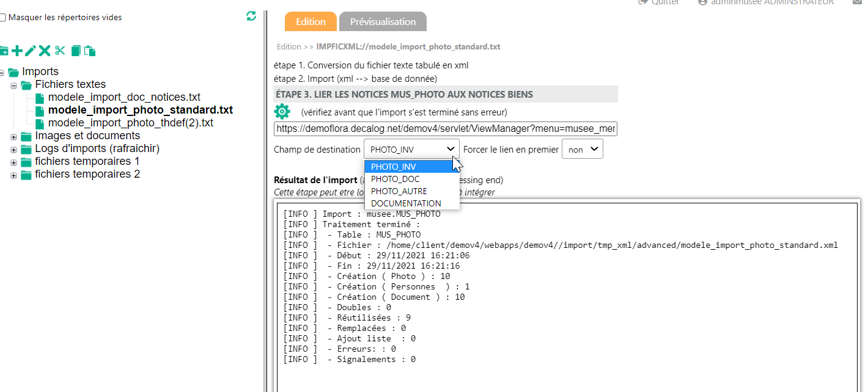Click the ÉTAPE 3 lier les notices header
This screenshot has height=392, width=868.
(x=446, y=95)
